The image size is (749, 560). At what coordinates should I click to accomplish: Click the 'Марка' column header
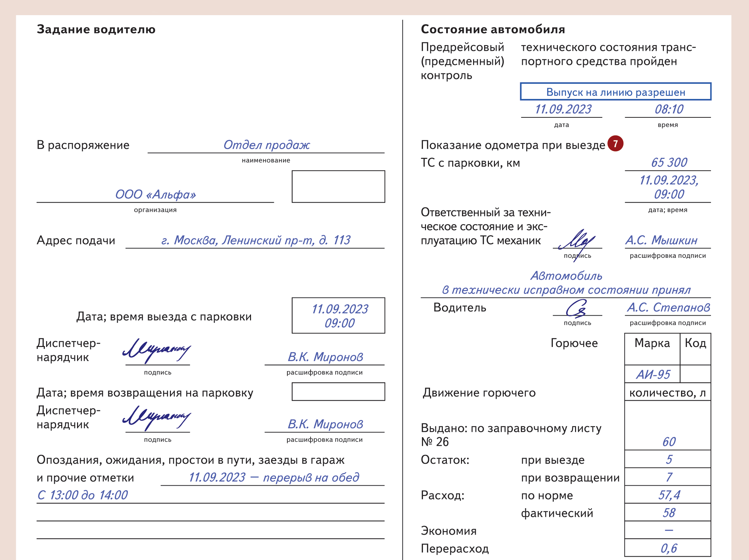click(652, 349)
